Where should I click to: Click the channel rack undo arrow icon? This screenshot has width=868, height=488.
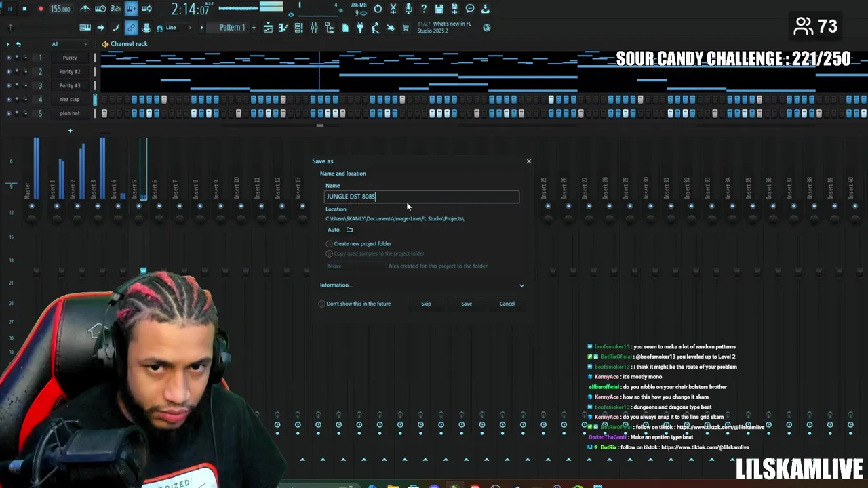pyautogui.click(x=18, y=44)
